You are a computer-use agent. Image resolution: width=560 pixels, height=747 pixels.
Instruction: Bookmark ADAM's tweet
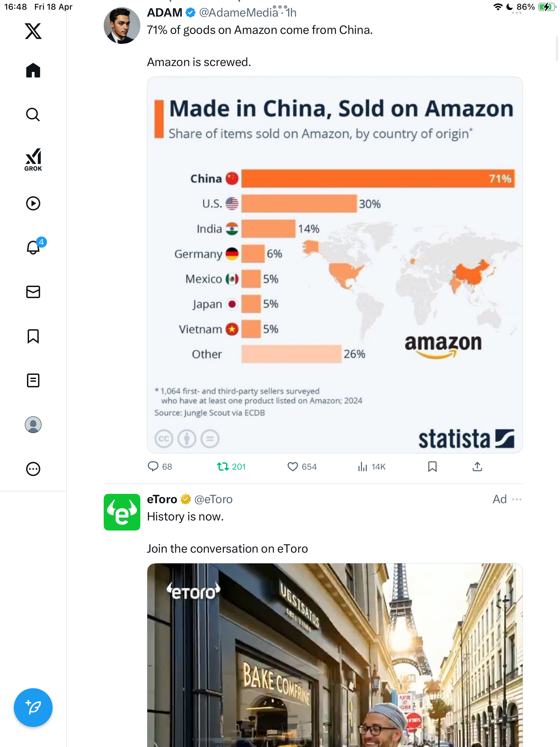coord(432,467)
